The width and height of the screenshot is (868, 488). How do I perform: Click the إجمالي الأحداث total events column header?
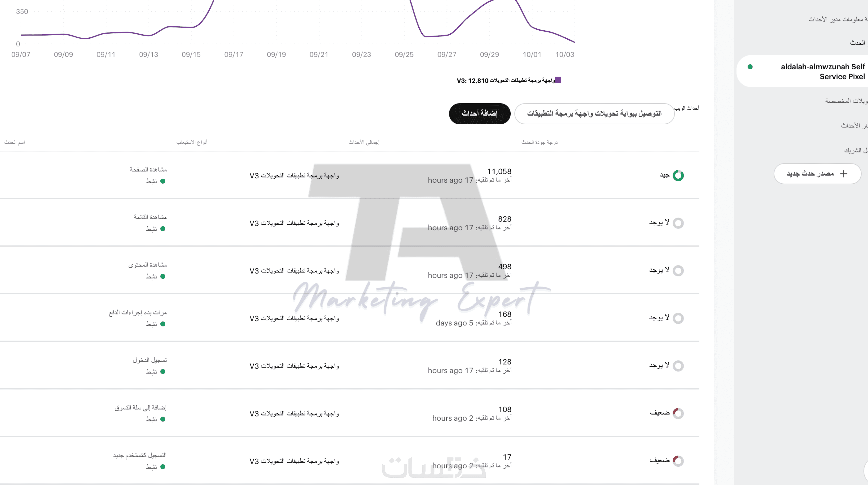[364, 142]
